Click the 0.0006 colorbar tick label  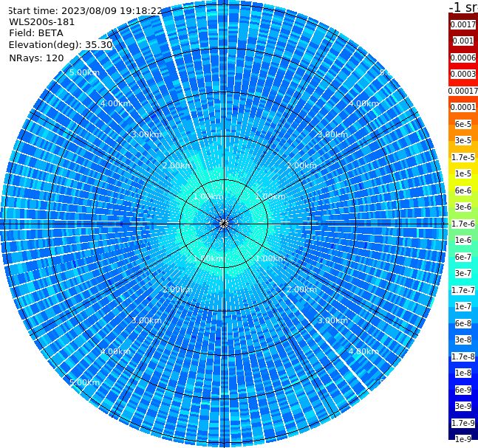[463, 58]
